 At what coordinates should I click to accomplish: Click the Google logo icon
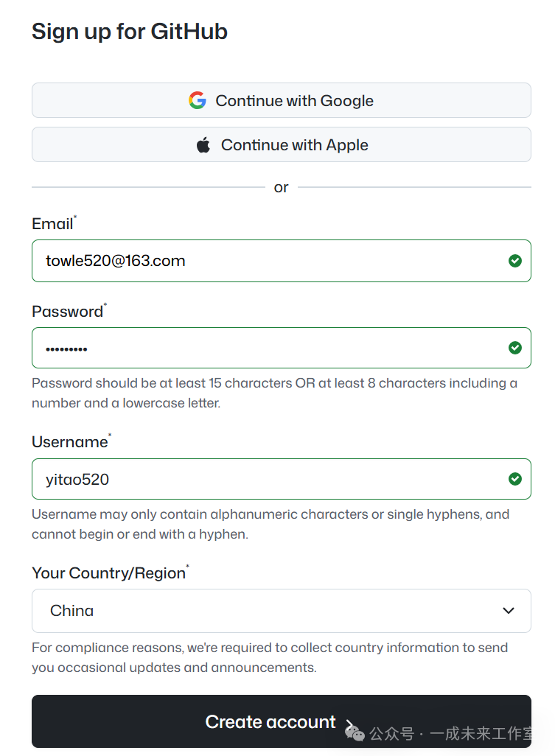point(197,101)
